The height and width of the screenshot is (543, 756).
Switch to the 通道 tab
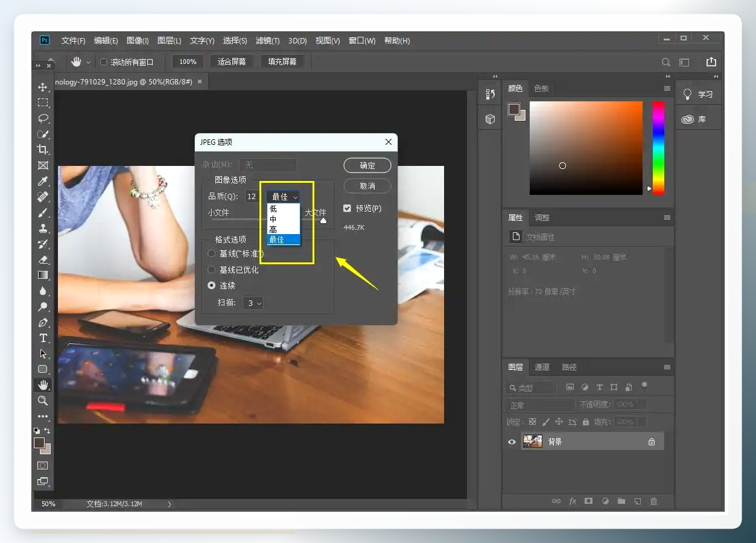[x=542, y=367]
